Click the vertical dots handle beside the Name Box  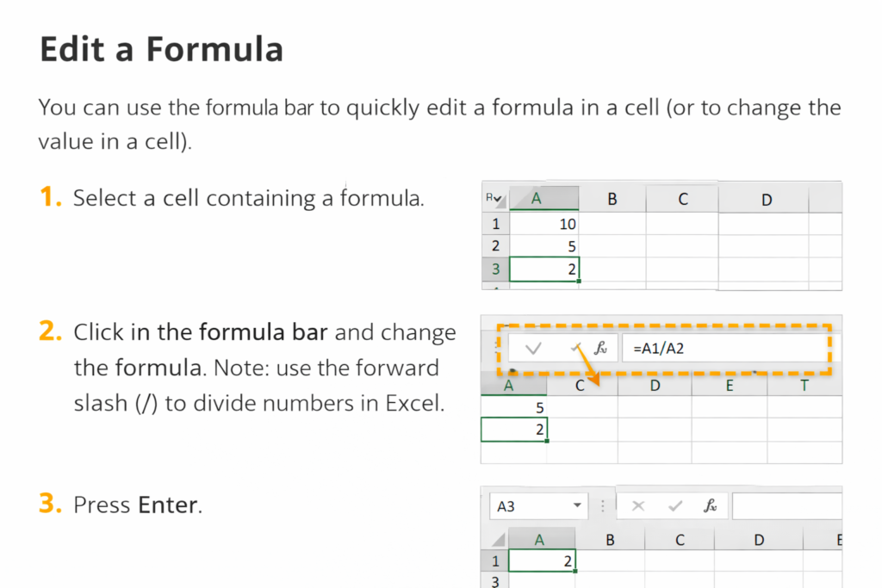(603, 506)
